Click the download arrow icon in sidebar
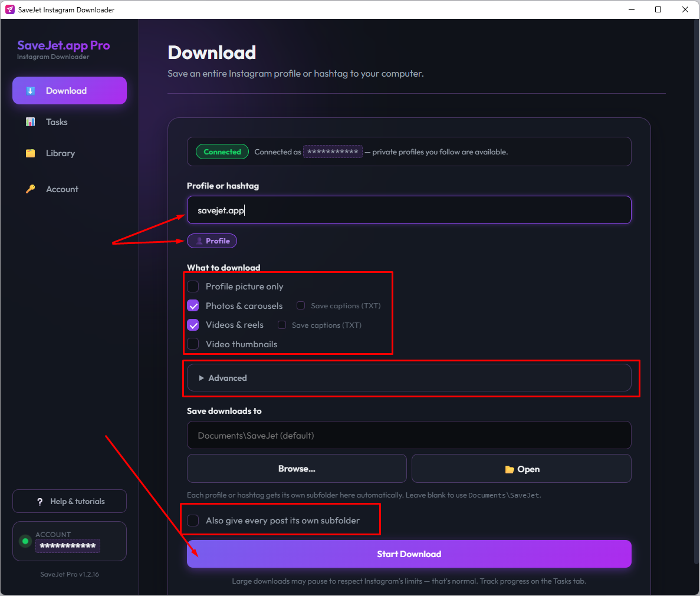The width and height of the screenshot is (700, 596). click(x=30, y=91)
